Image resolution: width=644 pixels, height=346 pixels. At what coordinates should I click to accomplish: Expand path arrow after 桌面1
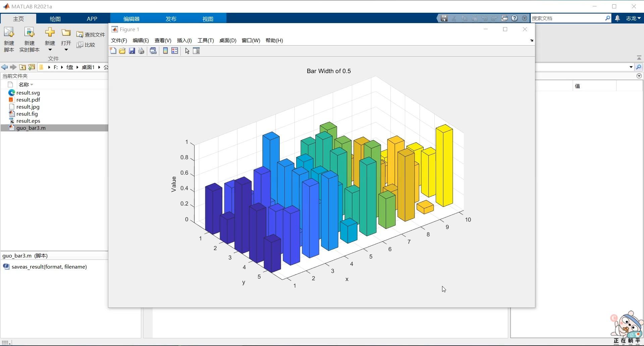(x=99, y=67)
